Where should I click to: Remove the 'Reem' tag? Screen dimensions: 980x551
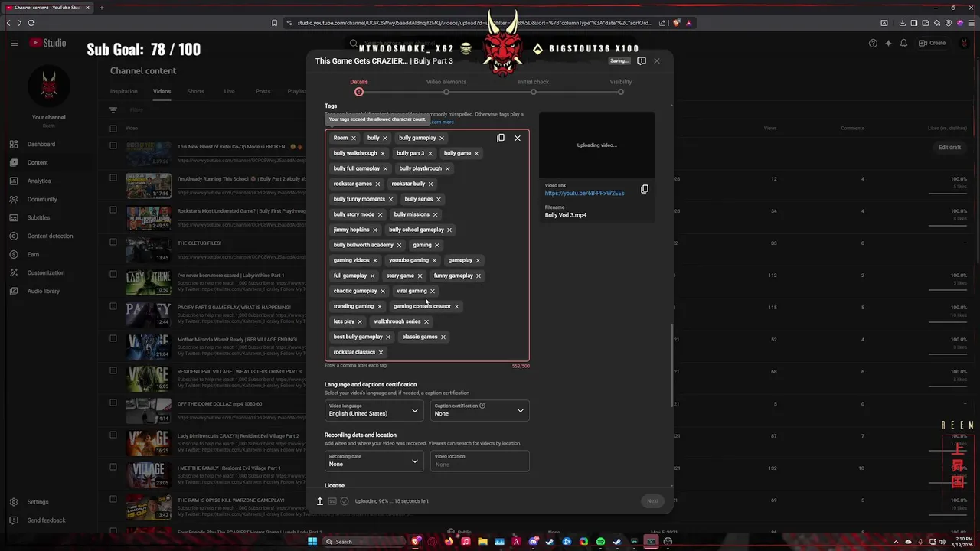(354, 138)
